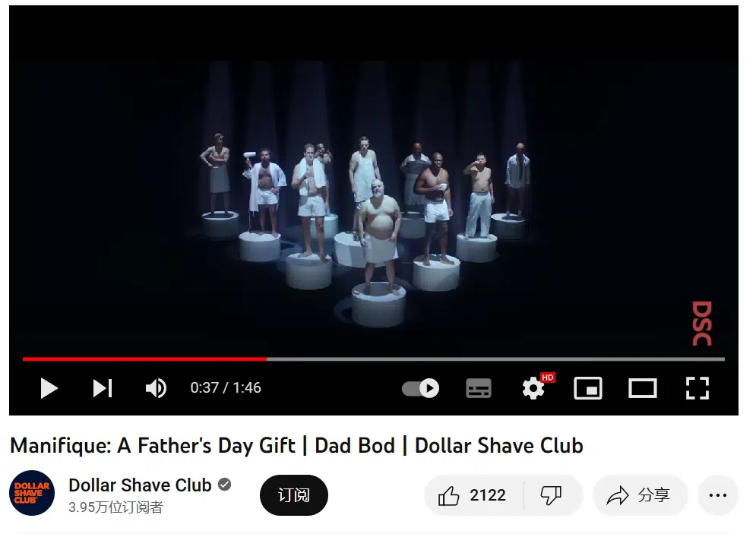
Task: Click the DSC watermark in video
Action: [x=702, y=324]
